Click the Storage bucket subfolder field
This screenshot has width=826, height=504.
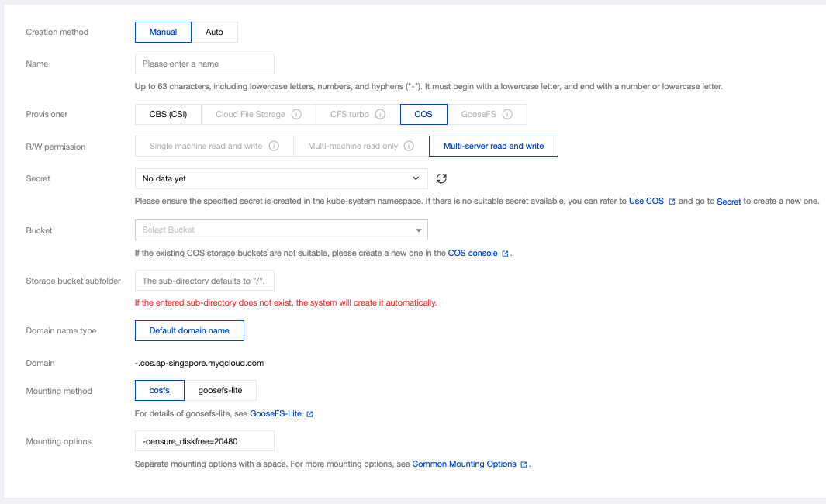point(204,280)
